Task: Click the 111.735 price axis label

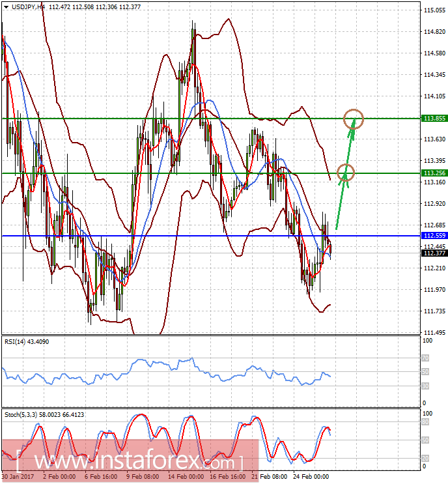Action: (x=435, y=311)
